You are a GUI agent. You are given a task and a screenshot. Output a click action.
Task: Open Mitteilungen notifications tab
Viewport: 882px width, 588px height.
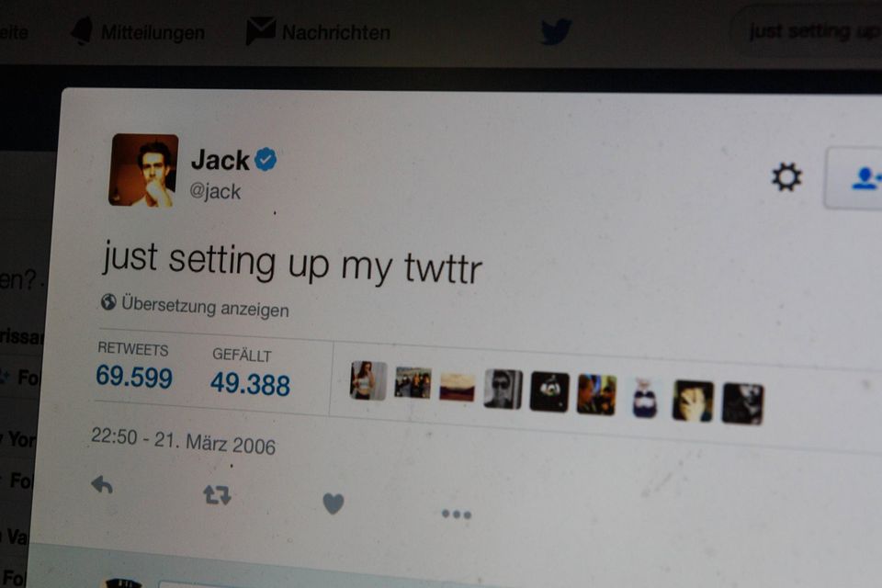pos(139,31)
